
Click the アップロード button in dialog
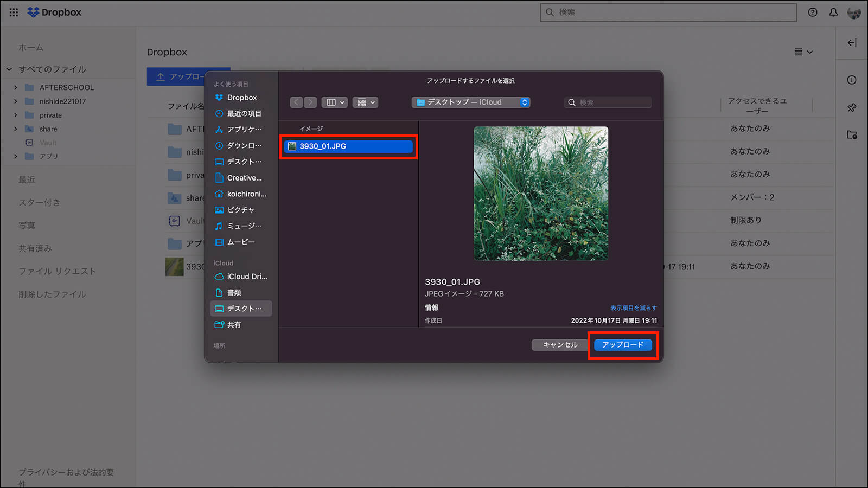[623, 345]
